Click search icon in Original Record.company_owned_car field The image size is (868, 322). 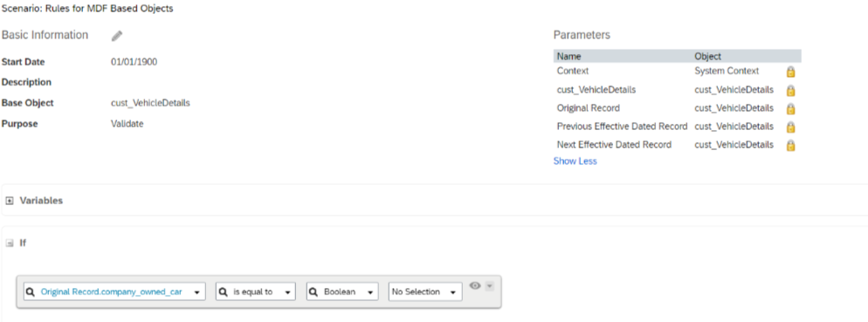31,292
